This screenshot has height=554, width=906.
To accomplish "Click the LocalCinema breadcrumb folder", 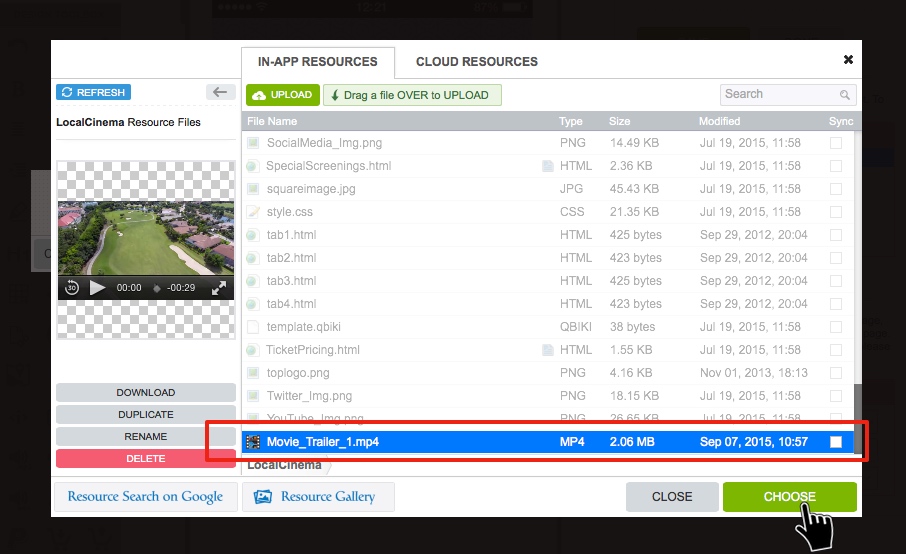I will (x=284, y=465).
